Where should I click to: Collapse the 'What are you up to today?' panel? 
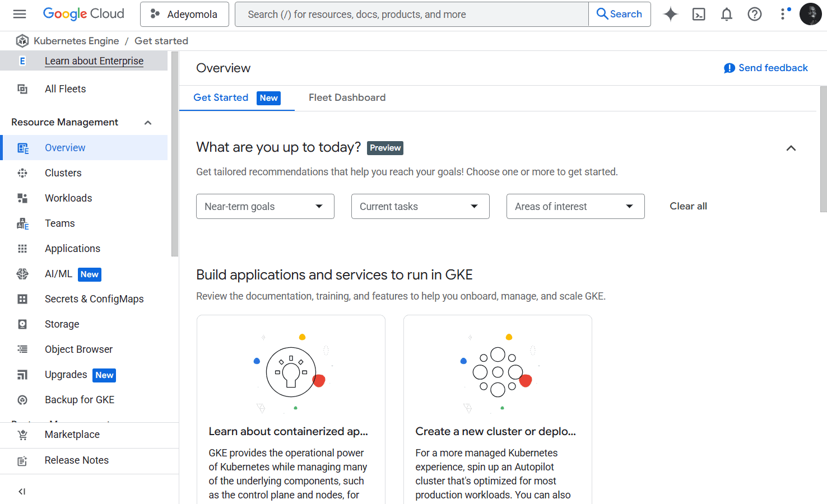[x=791, y=148]
